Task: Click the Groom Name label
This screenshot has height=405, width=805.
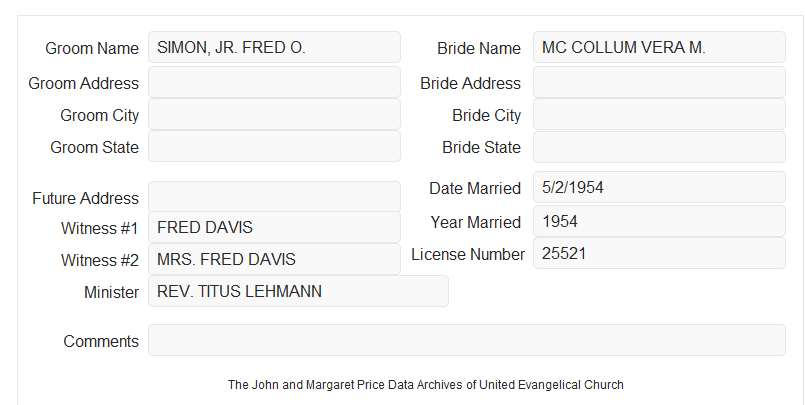Action: (x=92, y=48)
